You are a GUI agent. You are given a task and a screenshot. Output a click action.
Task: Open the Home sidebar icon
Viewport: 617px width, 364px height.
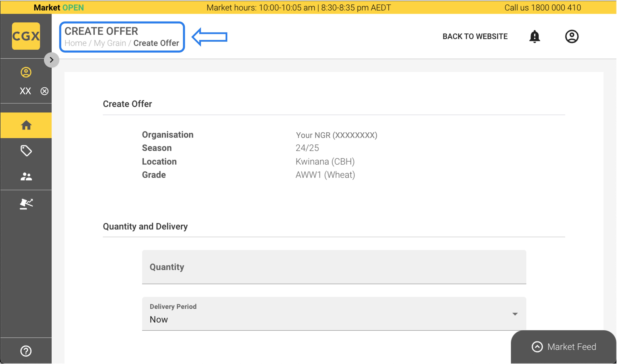[26, 125]
